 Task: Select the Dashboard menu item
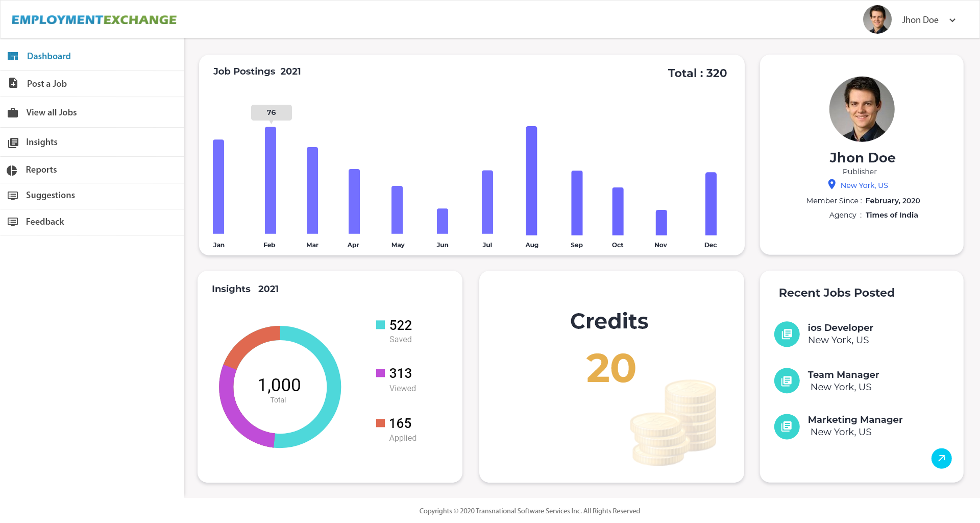coord(48,56)
